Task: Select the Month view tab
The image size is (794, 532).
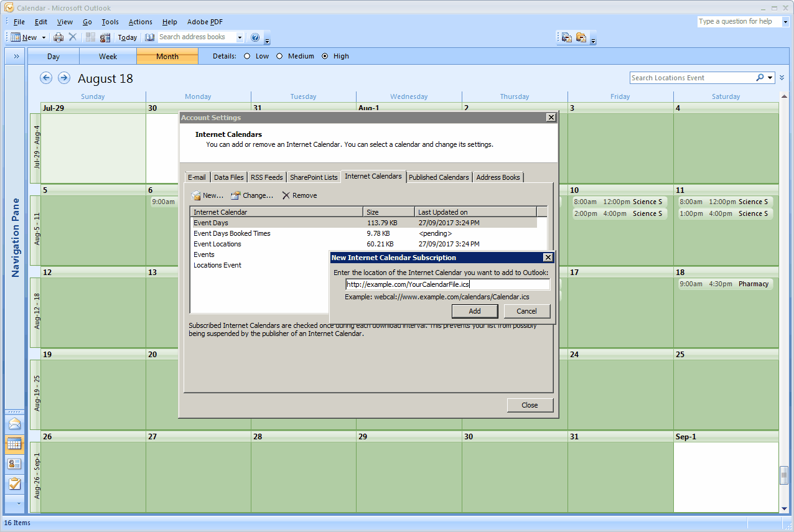Action: click(167, 56)
